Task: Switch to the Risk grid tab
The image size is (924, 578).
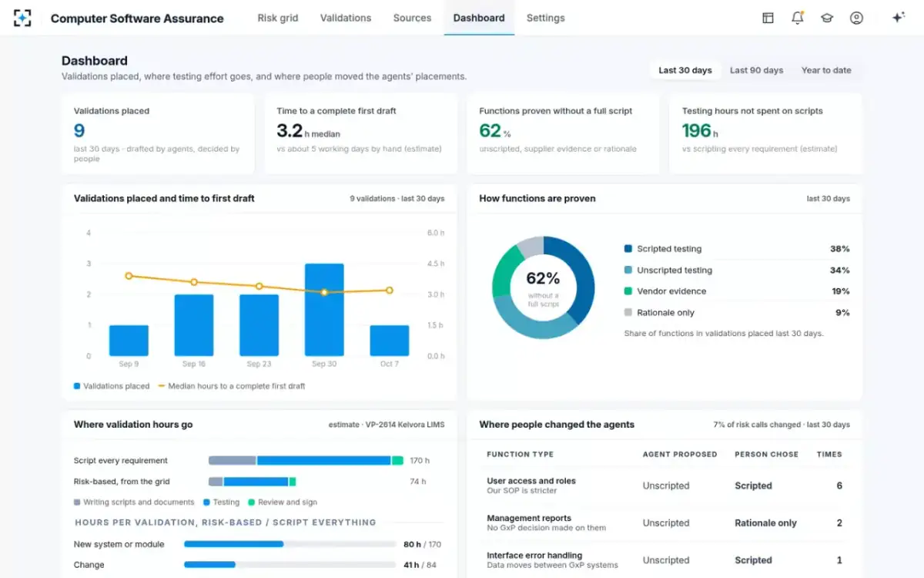Action: tap(278, 18)
